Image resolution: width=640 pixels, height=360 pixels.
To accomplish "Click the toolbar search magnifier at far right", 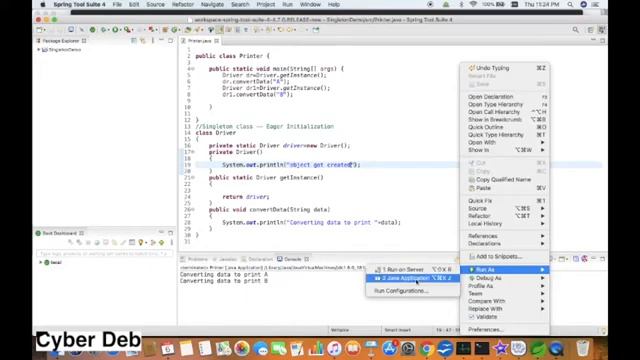I will [576, 30].
